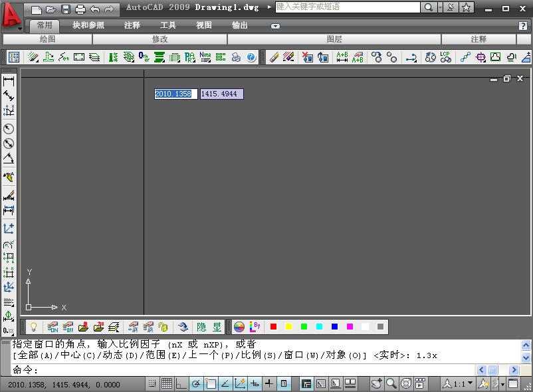
Task: Open the AutoCAD application menu logo
Action: (11, 15)
